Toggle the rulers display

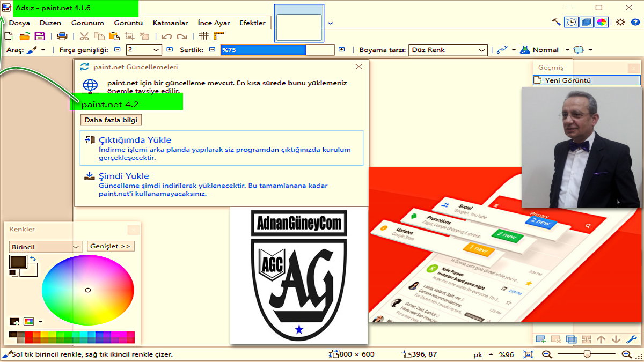click(218, 36)
